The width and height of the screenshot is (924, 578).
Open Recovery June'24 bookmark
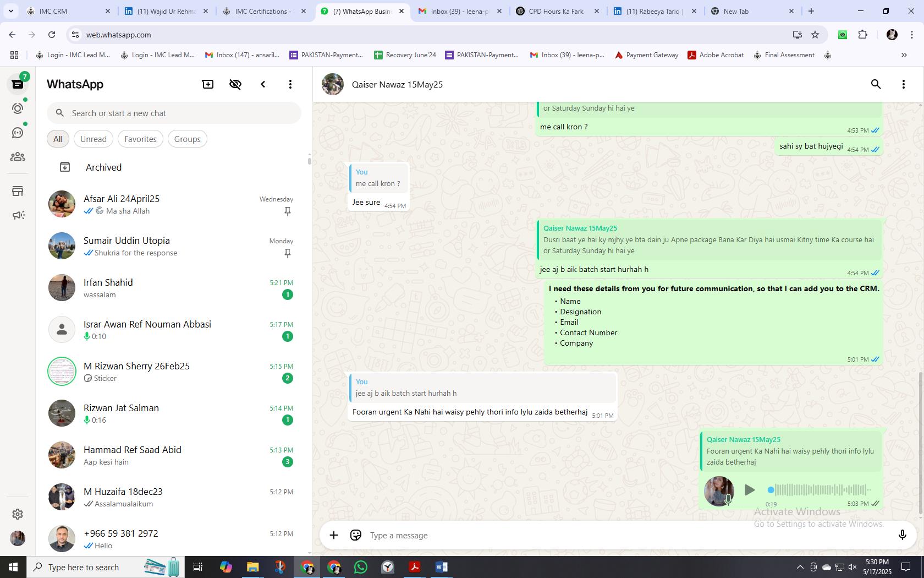point(405,55)
